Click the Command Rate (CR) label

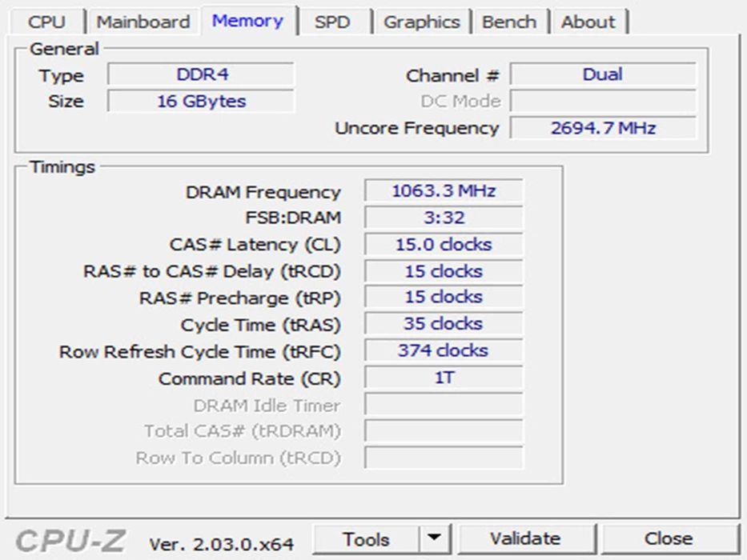pyautogui.click(x=250, y=379)
